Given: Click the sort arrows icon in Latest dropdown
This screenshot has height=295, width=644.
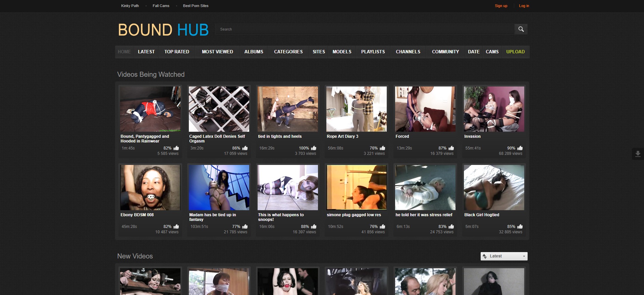Looking at the screenshot, I should point(485,256).
